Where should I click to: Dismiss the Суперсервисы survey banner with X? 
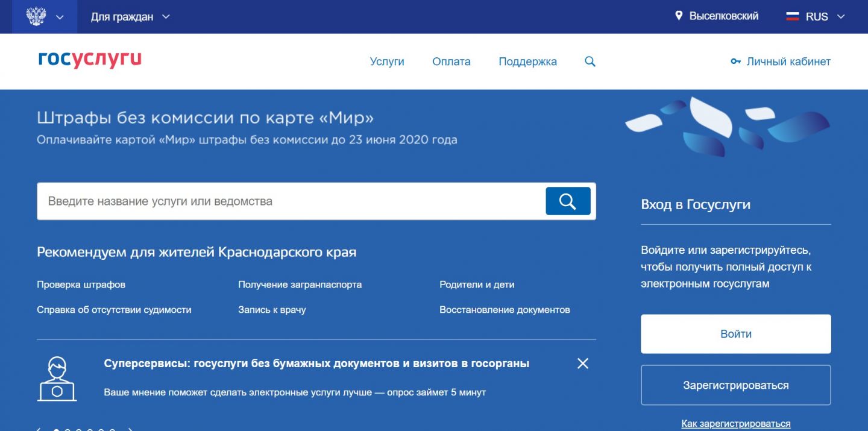click(583, 363)
